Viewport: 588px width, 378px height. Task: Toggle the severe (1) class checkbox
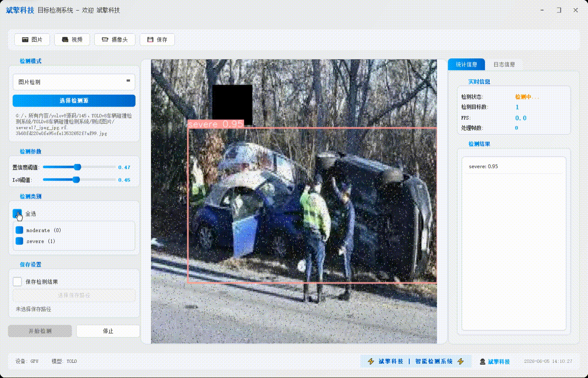pos(19,241)
